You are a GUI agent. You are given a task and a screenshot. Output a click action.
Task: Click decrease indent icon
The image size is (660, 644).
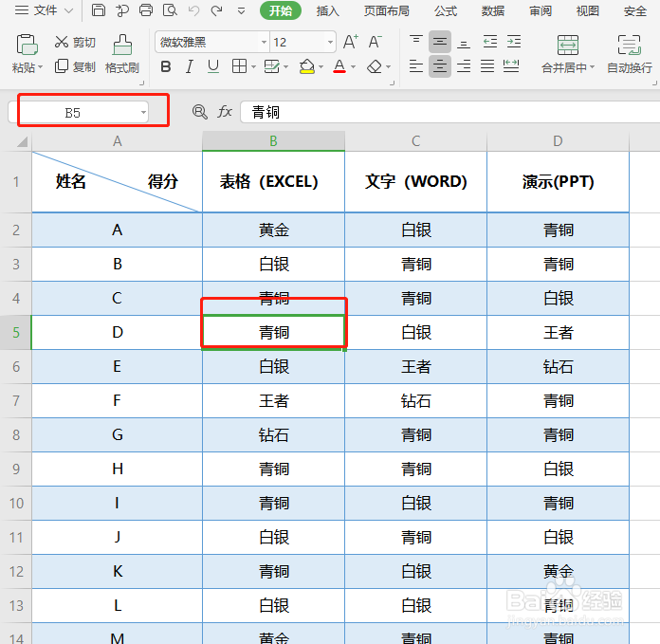(490, 42)
